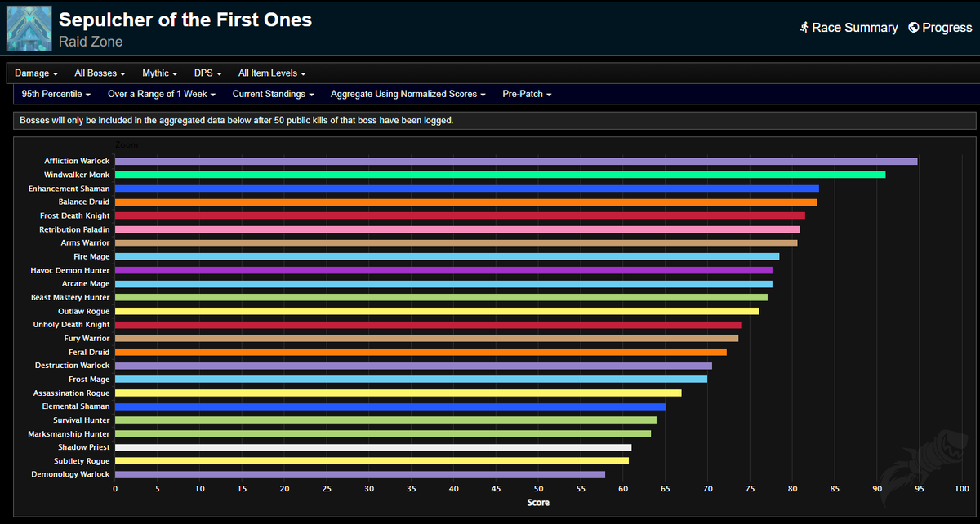Select the Arms Warrior label
Viewport: 980px width, 524px height.
(86, 243)
